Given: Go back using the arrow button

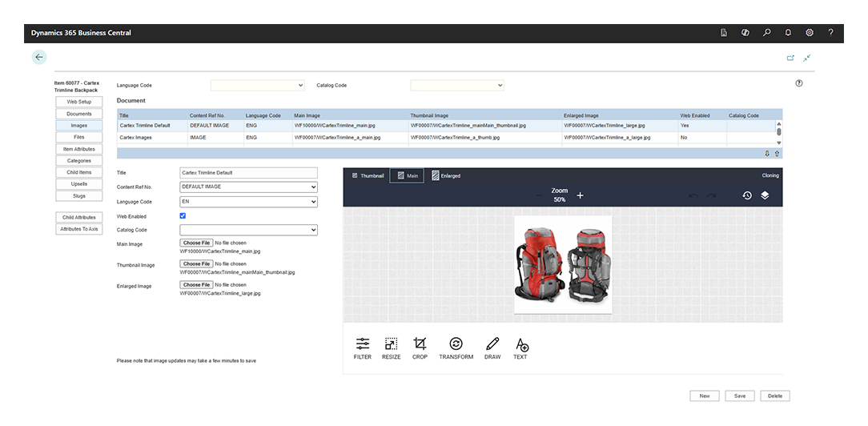Looking at the screenshot, I should point(39,58).
